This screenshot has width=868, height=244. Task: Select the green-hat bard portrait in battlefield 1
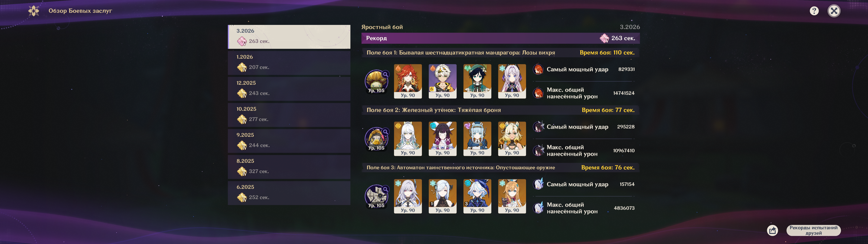477,81
